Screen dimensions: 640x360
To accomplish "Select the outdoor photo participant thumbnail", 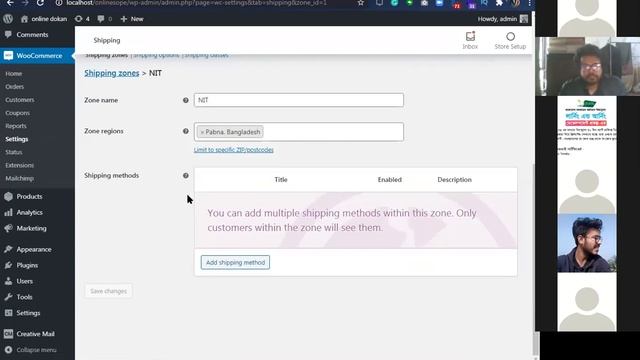I will 587,243.
